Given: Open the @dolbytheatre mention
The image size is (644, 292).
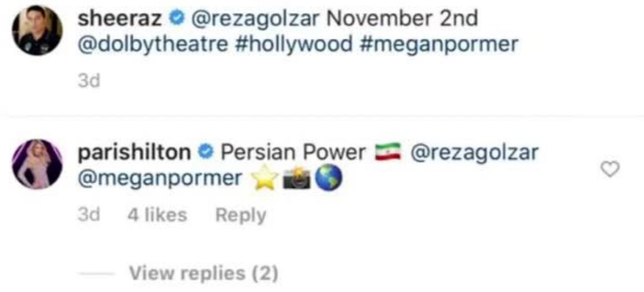Looking at the screenshot, I should coord(153,45).
